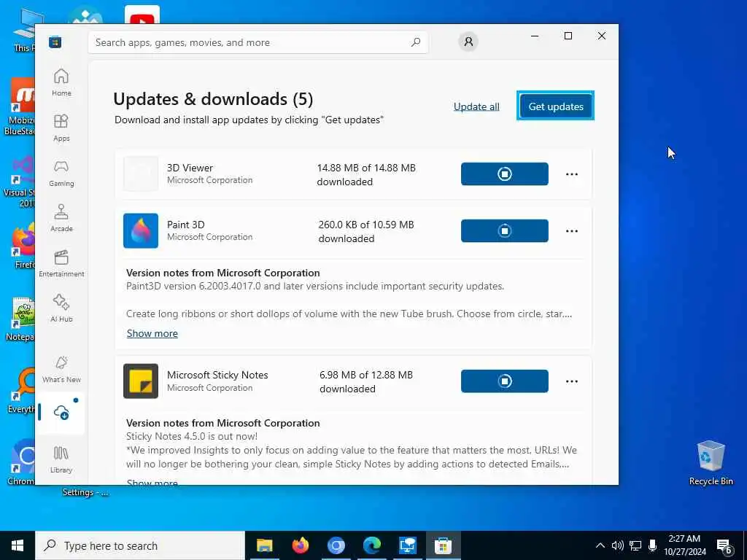Maximize the Microsoft Store window
The height and width of the screenshot is (560, 747).
coord(568,36)
